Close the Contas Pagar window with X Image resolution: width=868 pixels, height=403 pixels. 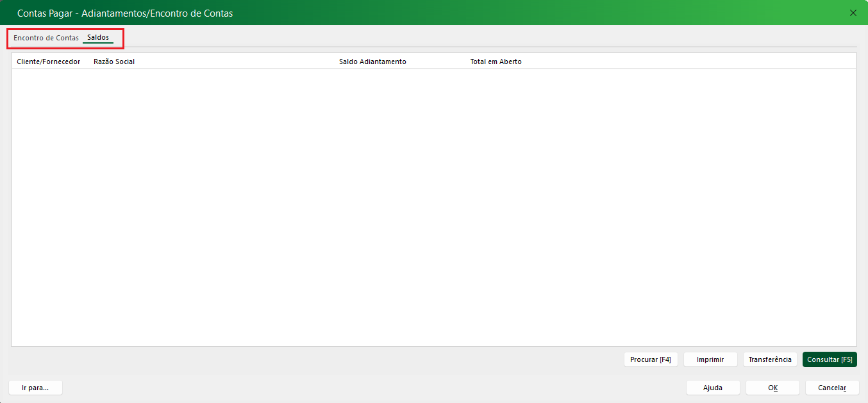click(853, 13)
